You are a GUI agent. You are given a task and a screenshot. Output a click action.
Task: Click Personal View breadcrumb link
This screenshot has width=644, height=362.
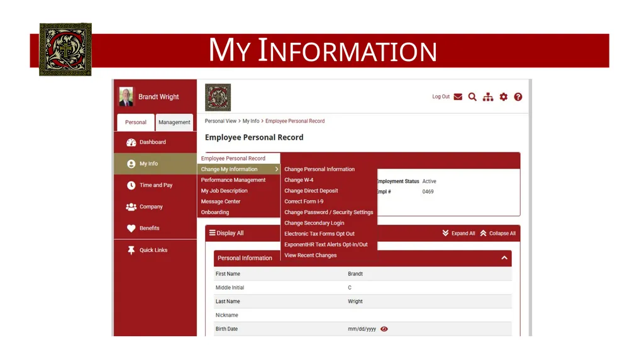point(221,121)
